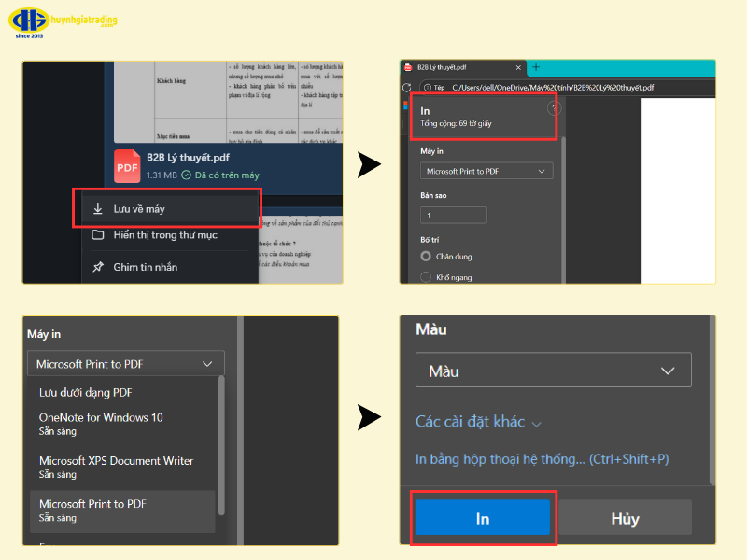Click the help question mark in print panel
Viewport: 747px width, 560px height.
point(553,109)
